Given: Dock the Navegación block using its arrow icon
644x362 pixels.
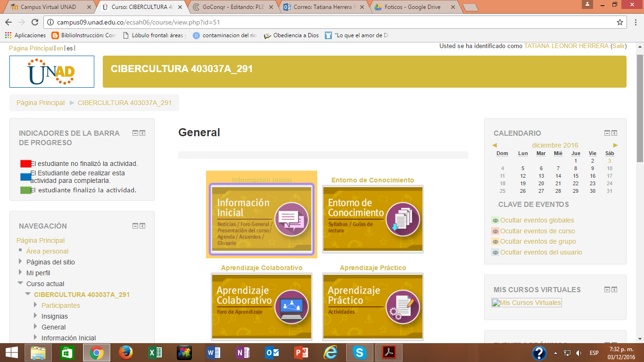Looking at the screenshot, I should tap(142, 226).
